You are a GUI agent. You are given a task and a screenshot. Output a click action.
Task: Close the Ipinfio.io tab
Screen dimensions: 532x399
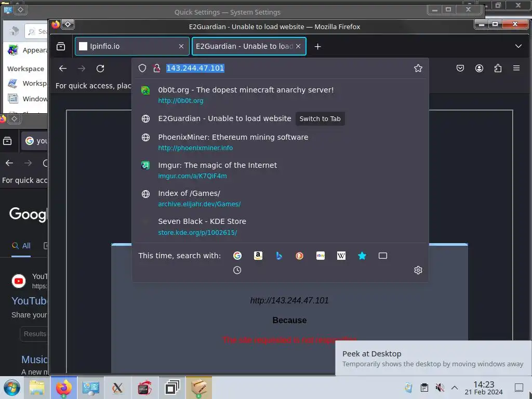coord(181,46)
